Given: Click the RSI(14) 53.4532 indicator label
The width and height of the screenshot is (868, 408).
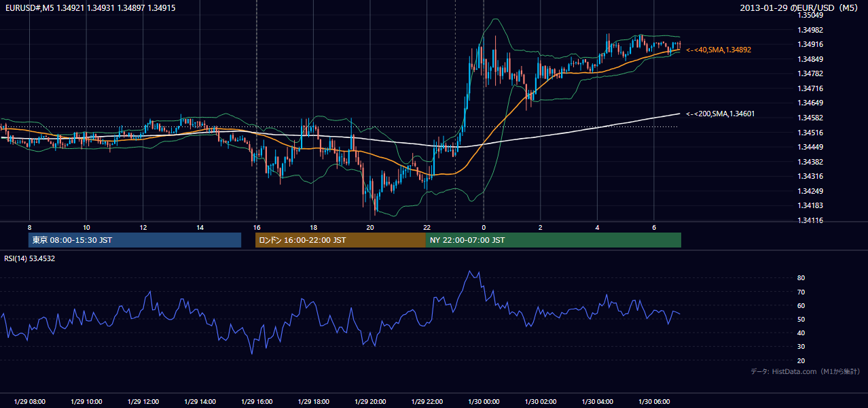Looking at the screenshot, I should click(29, 258).
